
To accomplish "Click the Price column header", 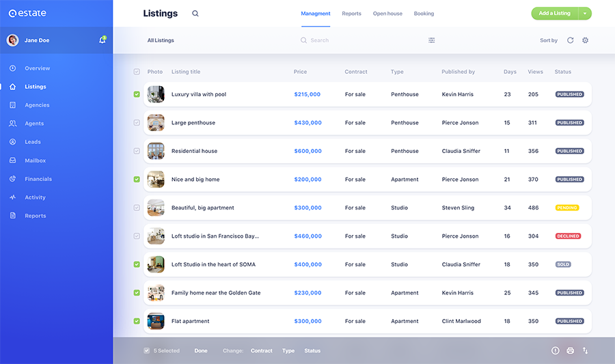I will tap(300, 72).
